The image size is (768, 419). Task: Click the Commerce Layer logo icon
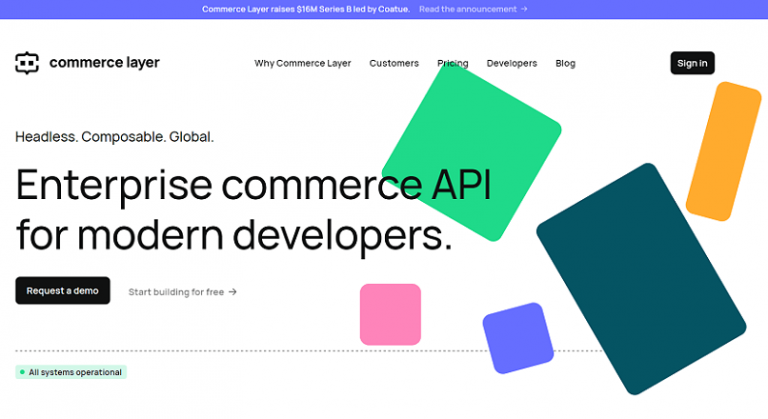click(x=27, y=63)
